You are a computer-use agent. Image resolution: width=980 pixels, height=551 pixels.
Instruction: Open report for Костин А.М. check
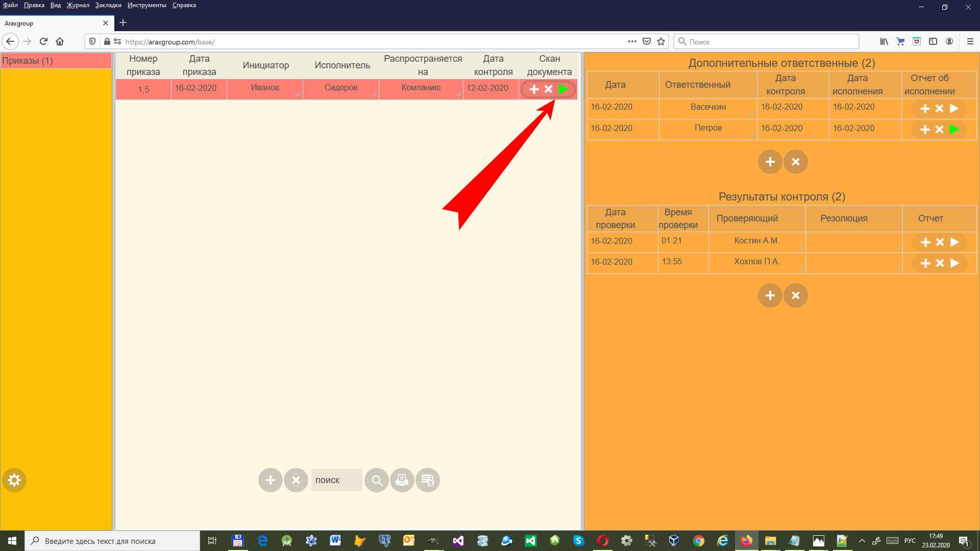tap(954, 242)
